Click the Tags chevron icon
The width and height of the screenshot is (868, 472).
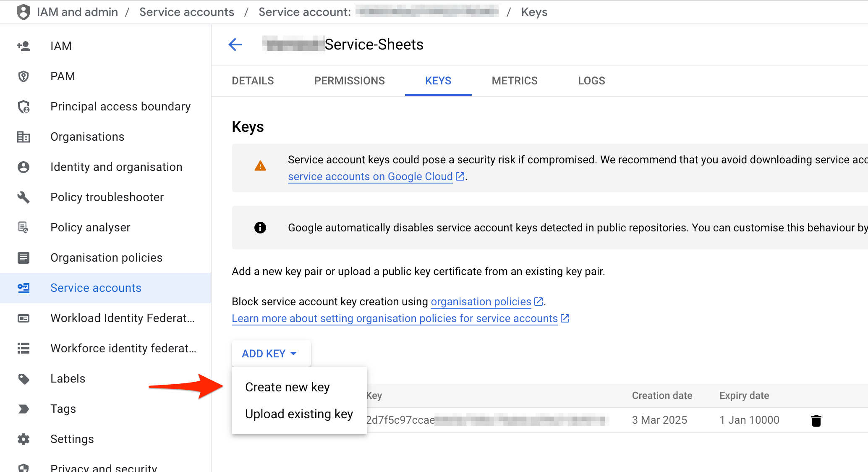click(x=24, y=409)
